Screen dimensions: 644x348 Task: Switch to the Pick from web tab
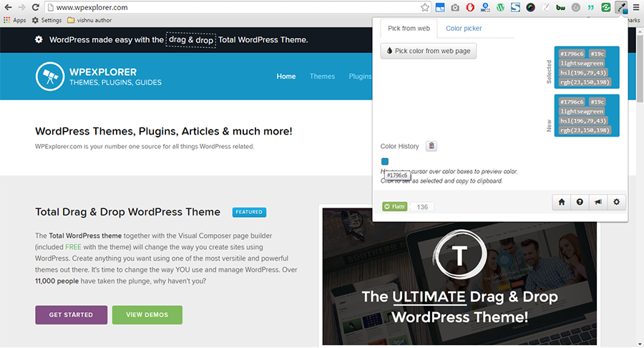409,29
